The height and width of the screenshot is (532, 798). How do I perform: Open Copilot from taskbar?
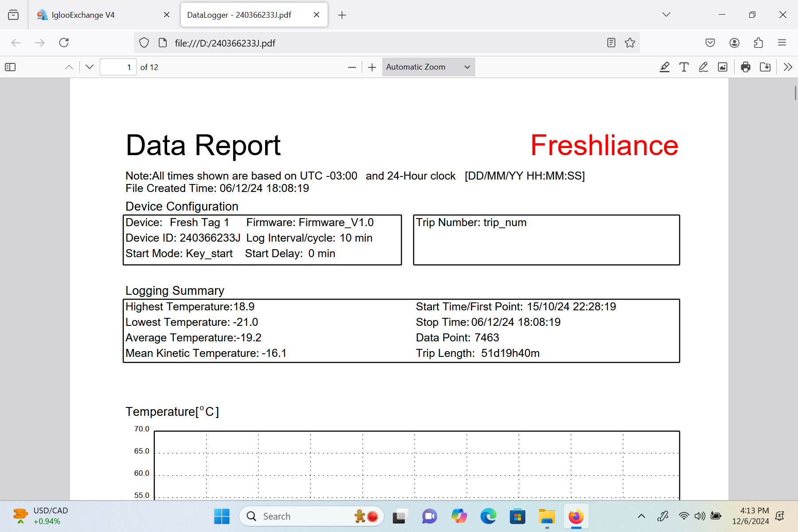pos(459,516)
